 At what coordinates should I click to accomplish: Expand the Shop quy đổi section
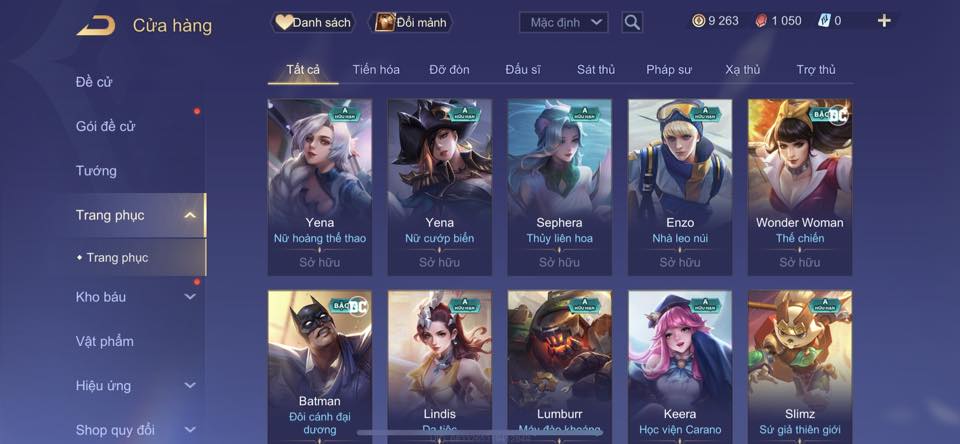tap(190, 430)
